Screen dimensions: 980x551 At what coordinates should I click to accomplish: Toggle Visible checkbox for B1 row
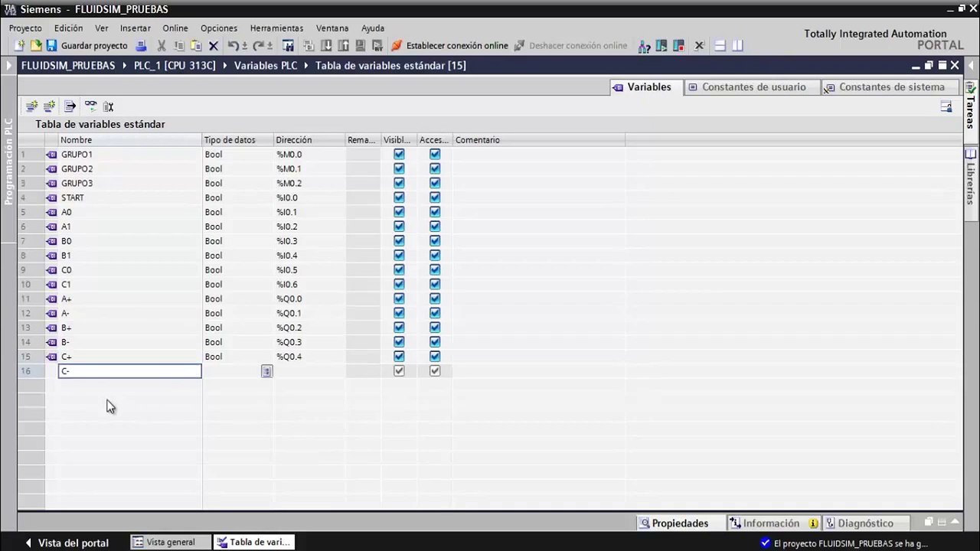click(399, 256)
